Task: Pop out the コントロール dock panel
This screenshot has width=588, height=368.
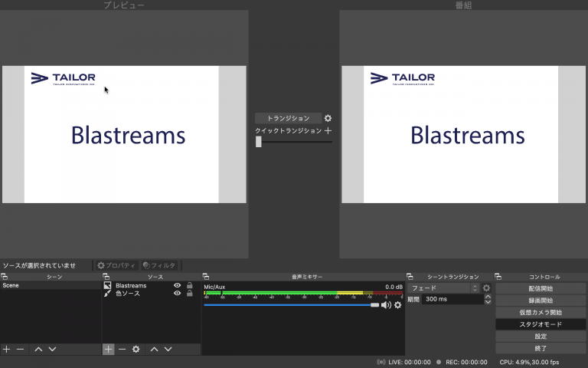Action: click(x=498, y=277)
